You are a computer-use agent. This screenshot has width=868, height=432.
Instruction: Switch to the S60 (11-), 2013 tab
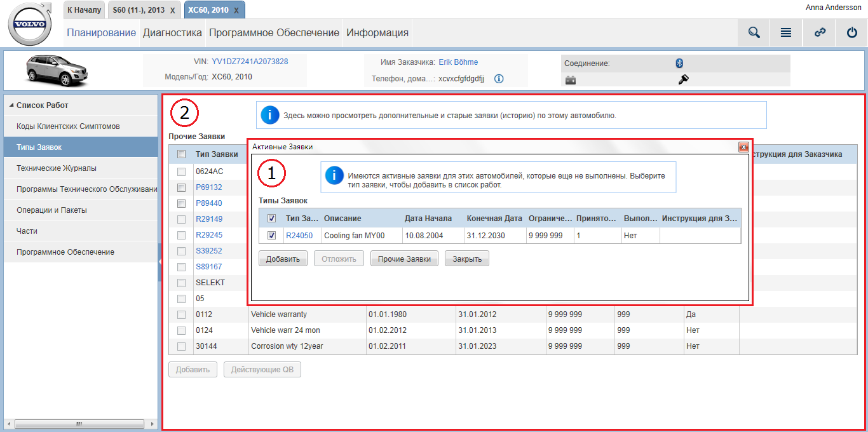coord(138,10)
